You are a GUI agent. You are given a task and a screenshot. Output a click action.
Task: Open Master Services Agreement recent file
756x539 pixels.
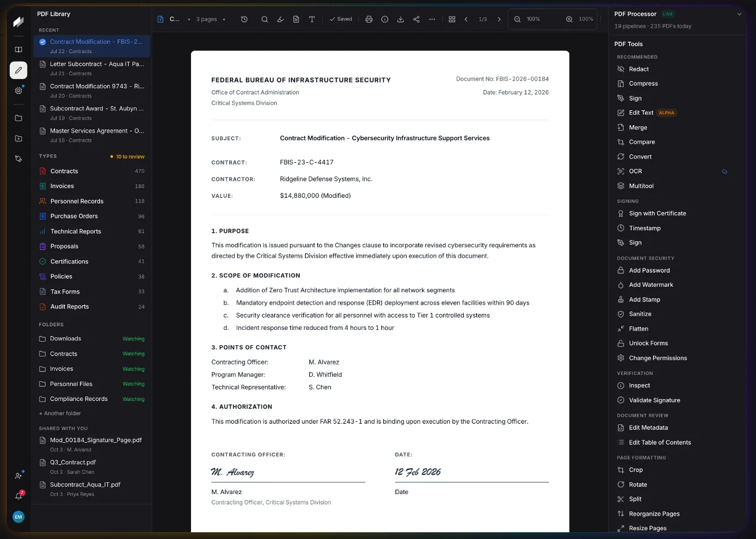tap(92, 135)
